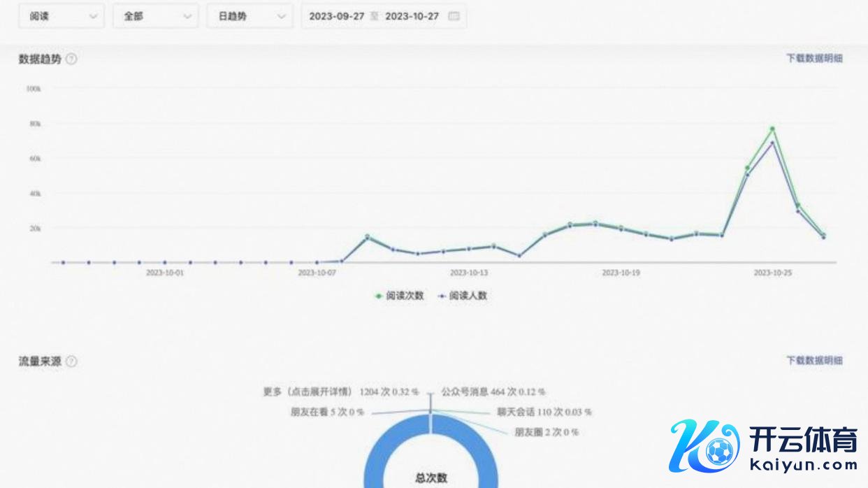Click help icon beside 流量来源 title

pos(71,361)
